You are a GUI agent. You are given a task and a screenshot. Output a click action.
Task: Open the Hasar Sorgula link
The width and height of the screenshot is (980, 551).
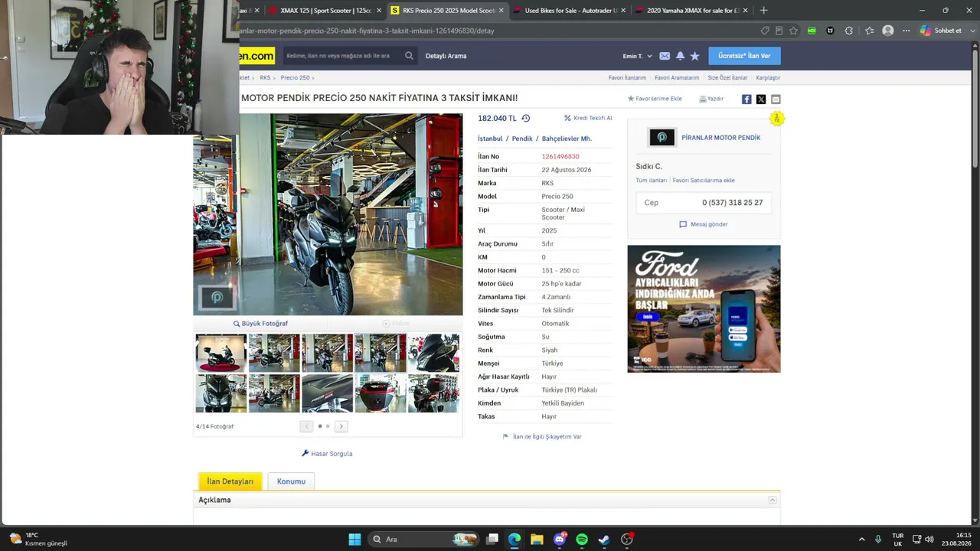(x=327, y=454)
